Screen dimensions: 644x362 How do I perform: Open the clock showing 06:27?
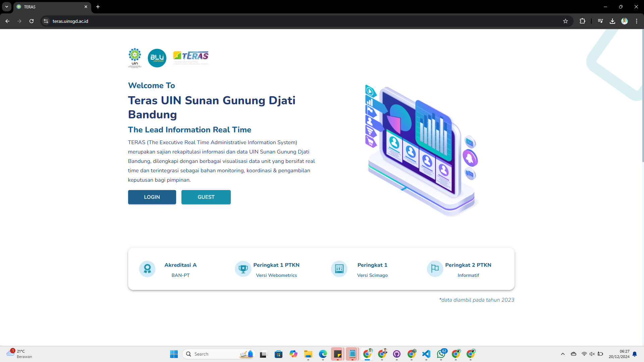(x=619, y=354)
